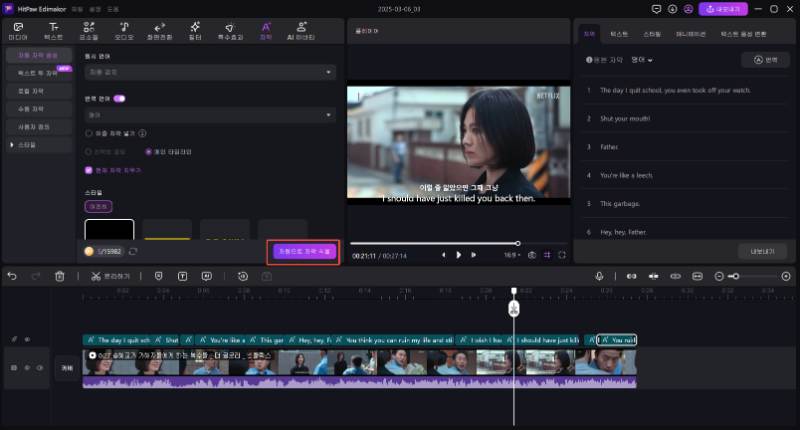Click the fullscreen icon under the preview

pyautogui.click(x=562, y=255)
